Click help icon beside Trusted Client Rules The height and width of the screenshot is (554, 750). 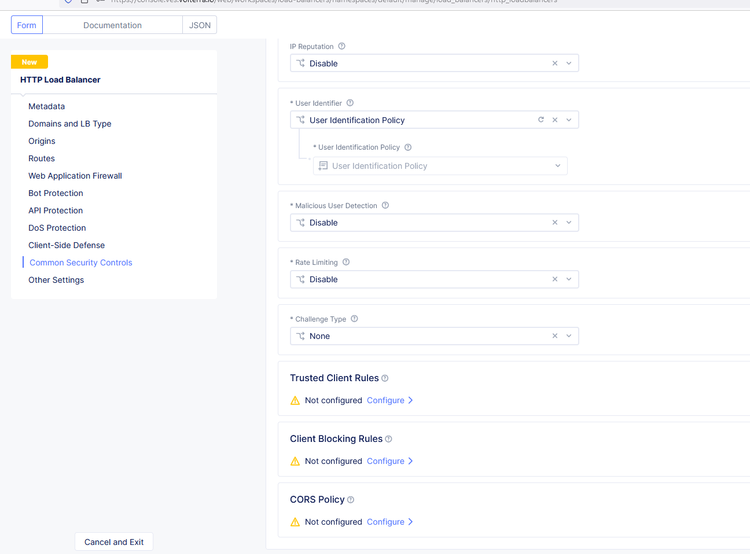(x=385, y=379)
